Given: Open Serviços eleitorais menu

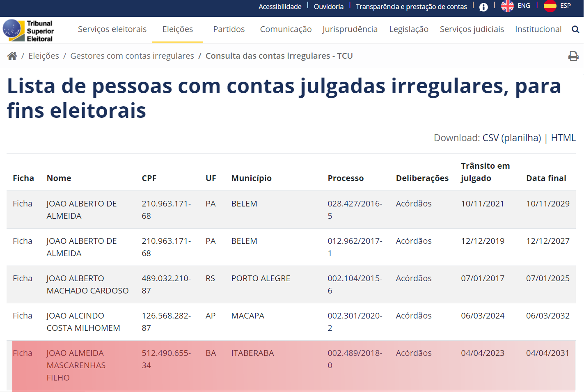Looking at the screenshot, I should pos(112,29).
